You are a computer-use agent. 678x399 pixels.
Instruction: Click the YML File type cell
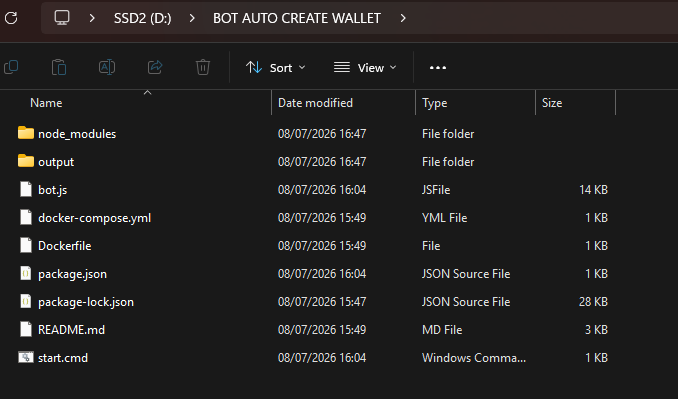coord(445,218)
